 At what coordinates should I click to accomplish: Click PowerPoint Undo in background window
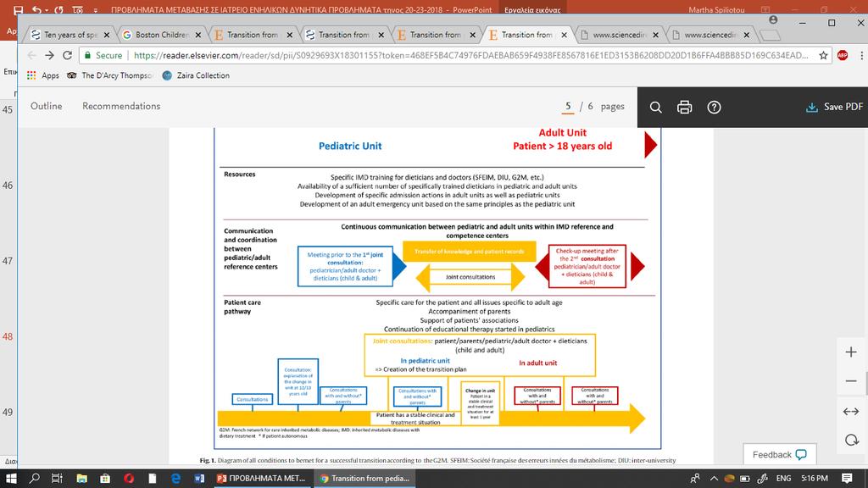(36, 9)
